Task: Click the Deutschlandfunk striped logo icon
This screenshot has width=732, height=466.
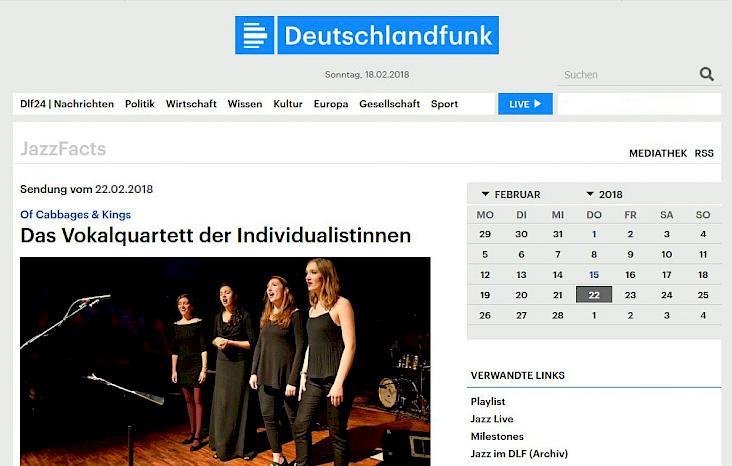Action: tap(254, 35)
